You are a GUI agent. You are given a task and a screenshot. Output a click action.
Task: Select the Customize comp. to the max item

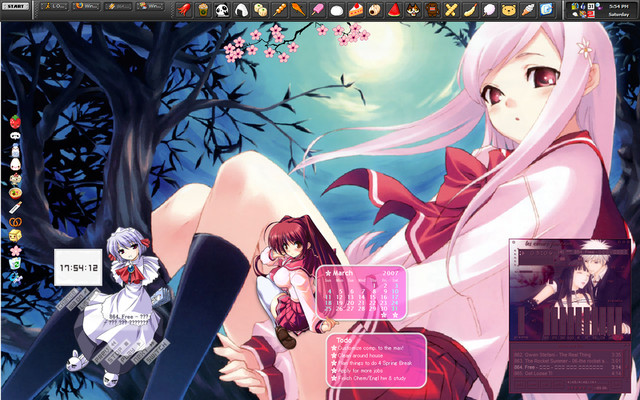(x=370, y=348)
